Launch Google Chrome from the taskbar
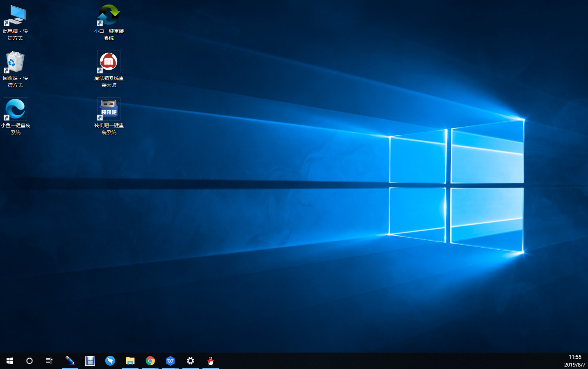Image resolution: width=588 pixels, height=369 pixels. (150, 361)
